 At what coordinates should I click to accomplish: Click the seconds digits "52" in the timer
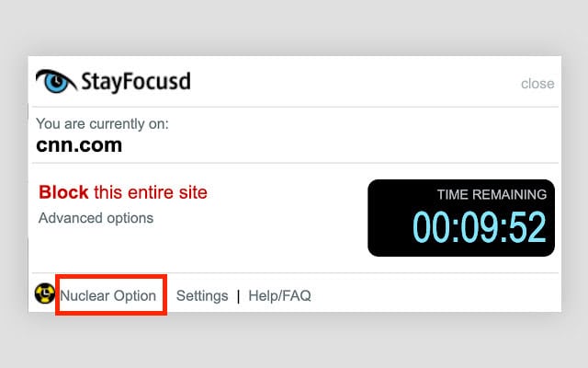pos(527,227)
